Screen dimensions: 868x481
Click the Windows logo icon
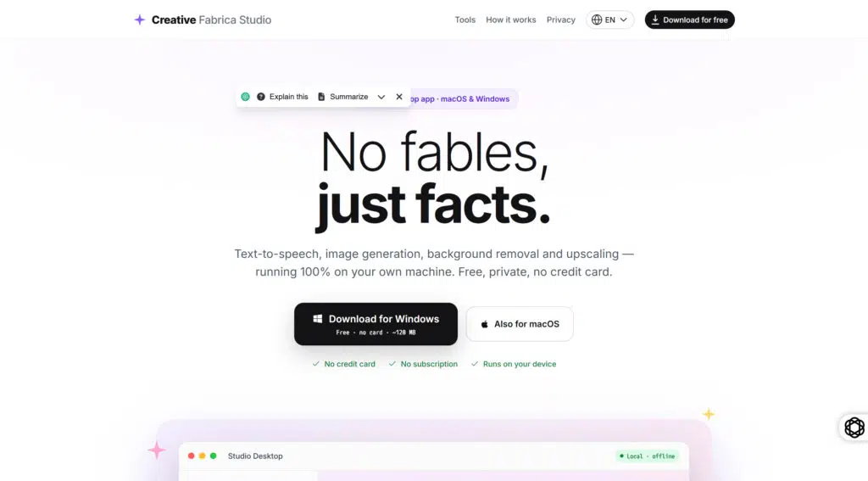click(318, 319)
